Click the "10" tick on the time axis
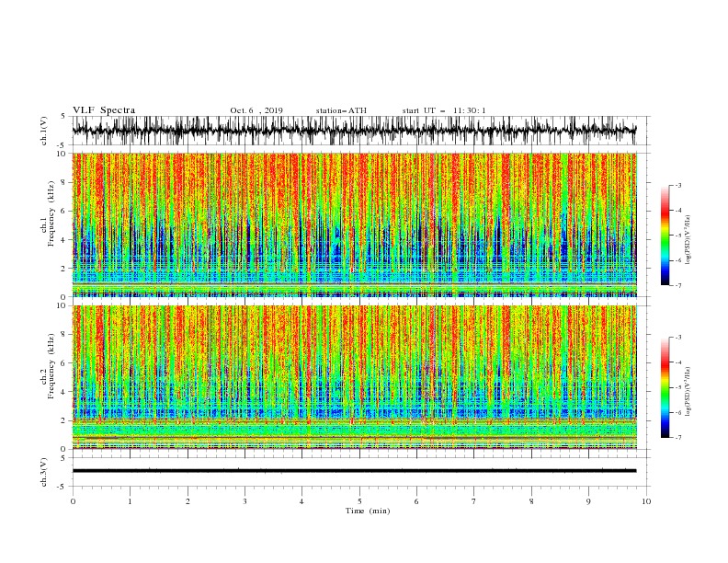The image size is (728, 563). tap(646, 501)
